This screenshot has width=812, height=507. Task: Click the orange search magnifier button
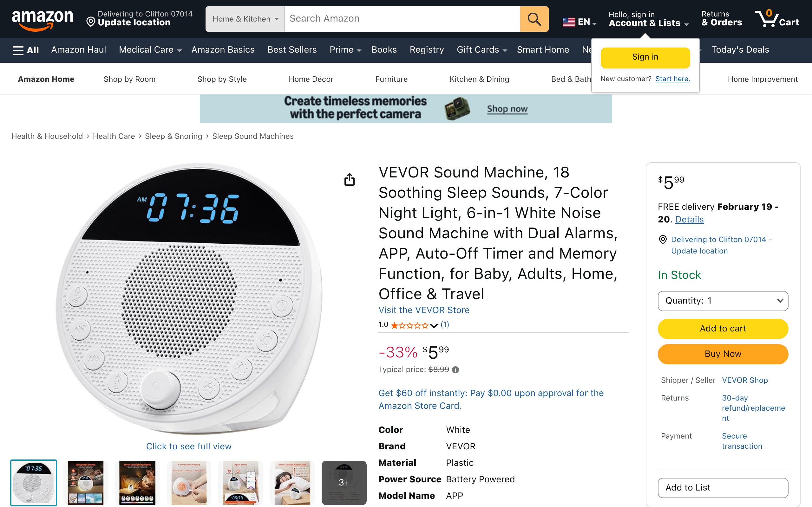(x=534, y=19)
